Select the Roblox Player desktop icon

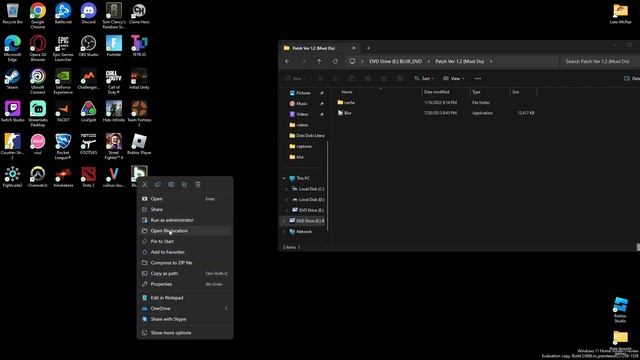(139, 144)
